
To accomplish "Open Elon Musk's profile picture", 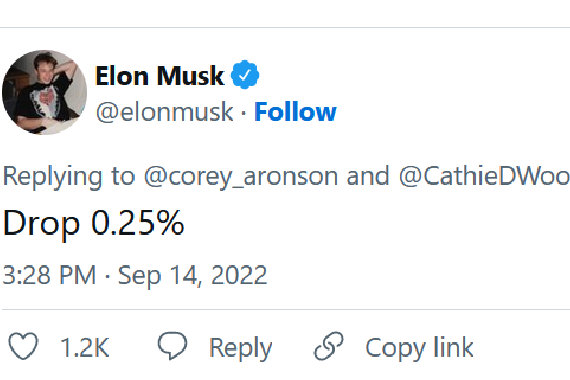I will pos(44,92).
